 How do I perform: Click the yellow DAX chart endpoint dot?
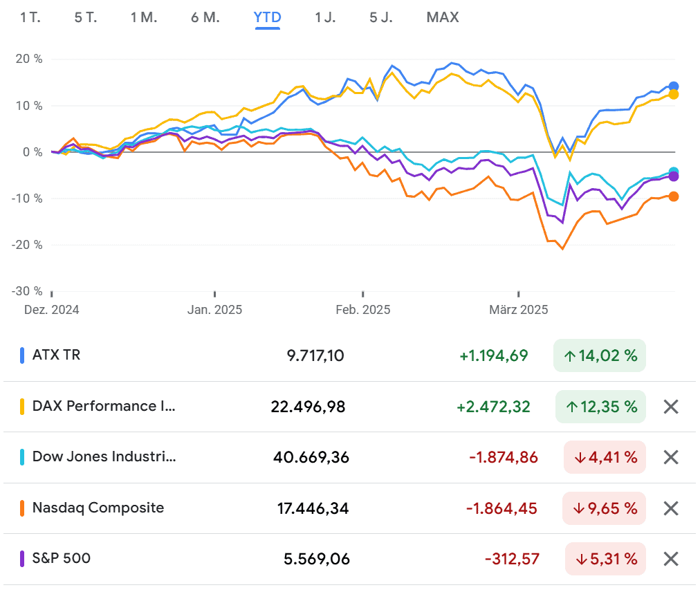674,94
